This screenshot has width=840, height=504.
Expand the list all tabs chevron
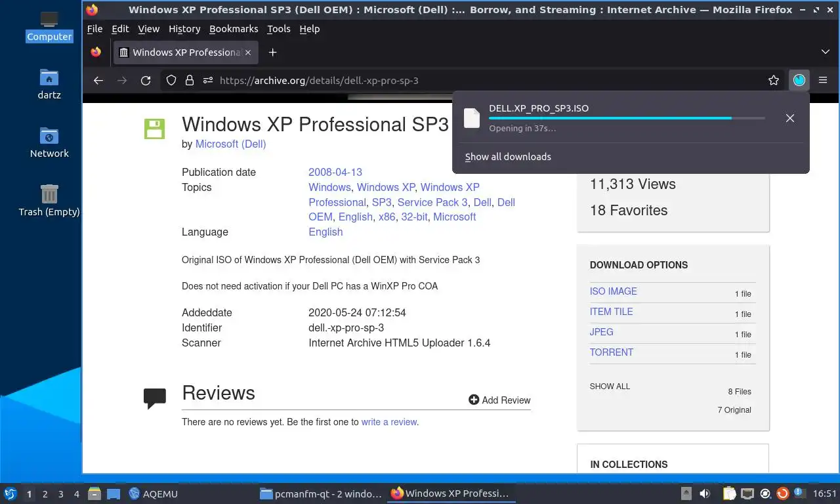point(826,52)
